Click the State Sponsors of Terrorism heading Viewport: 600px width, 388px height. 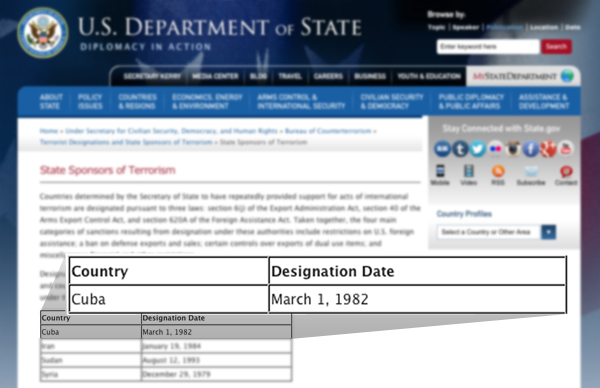tap(108, 170)
